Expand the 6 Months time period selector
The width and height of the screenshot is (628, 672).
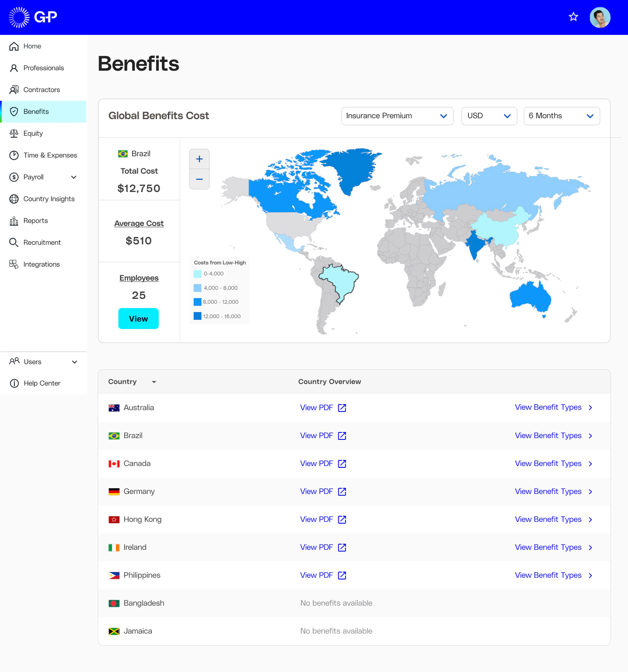[562, 116]
